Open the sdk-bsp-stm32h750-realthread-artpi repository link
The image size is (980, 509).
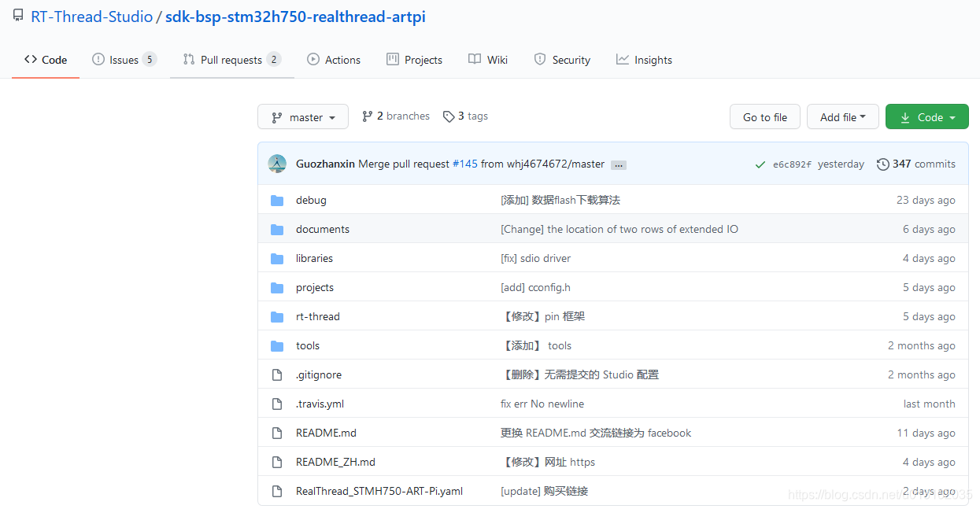[x=295, y=17]
